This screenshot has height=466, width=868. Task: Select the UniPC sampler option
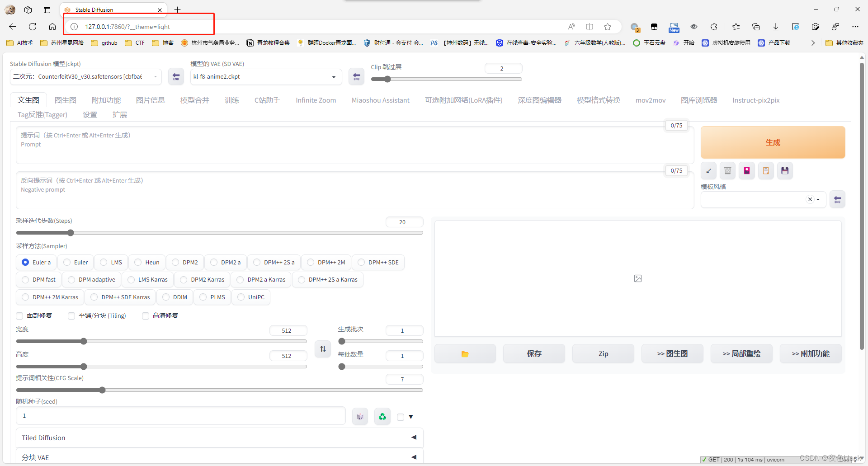[251, 297]
